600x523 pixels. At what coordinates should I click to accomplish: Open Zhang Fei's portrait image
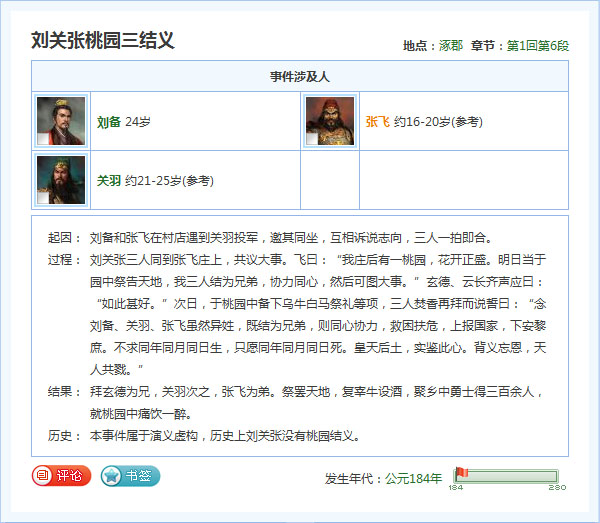pos(330,121)
